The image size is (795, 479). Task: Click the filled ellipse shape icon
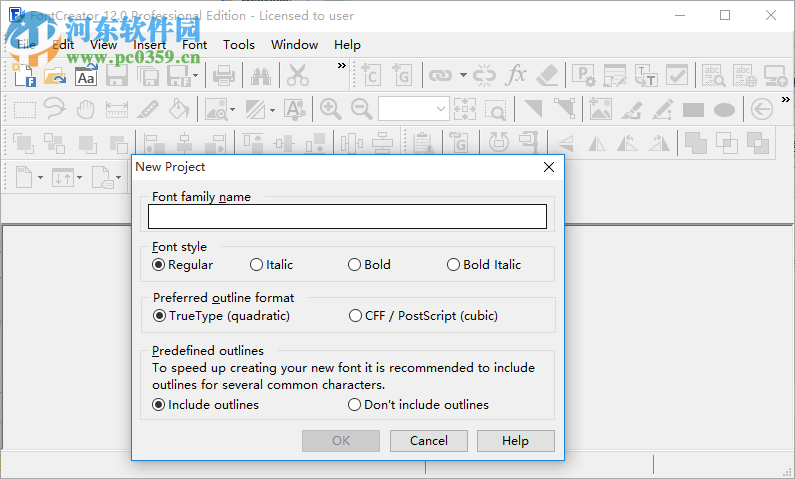pyautogui.click(x=724, y=109)
